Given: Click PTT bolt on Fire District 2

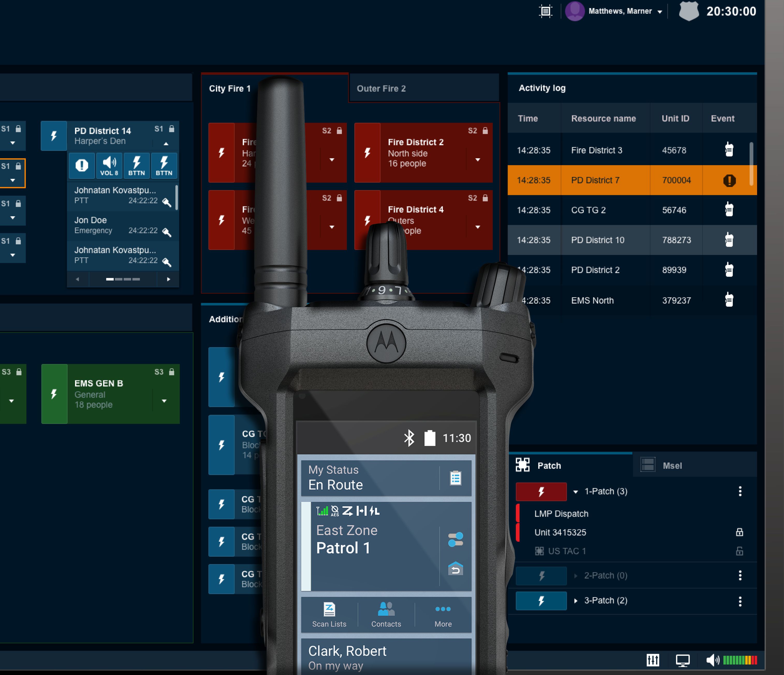Looking at the screenshot, I should (x=367, y=152).
